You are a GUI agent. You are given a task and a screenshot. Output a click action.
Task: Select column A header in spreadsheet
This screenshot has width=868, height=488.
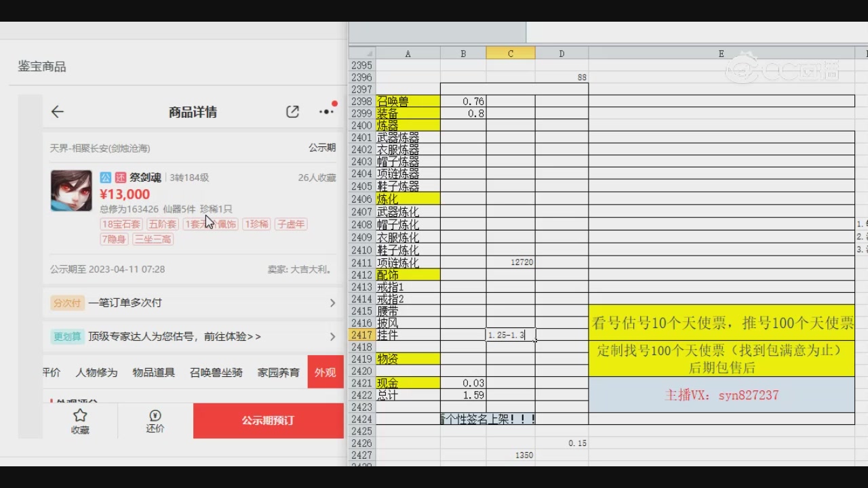point(408,54)
